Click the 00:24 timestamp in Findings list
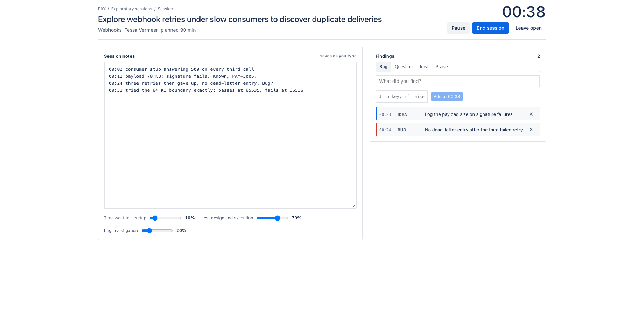This screenshot has height=315, width=644. (x=385, y=130)
